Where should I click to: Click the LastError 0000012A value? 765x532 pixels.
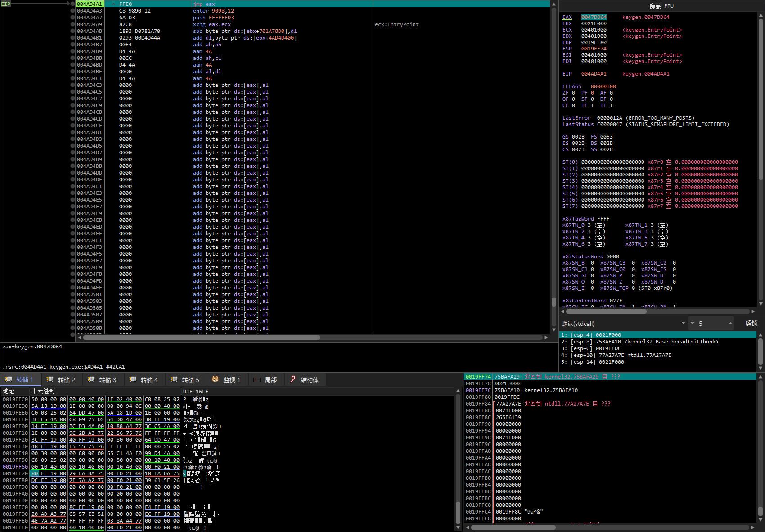(609, 118)
